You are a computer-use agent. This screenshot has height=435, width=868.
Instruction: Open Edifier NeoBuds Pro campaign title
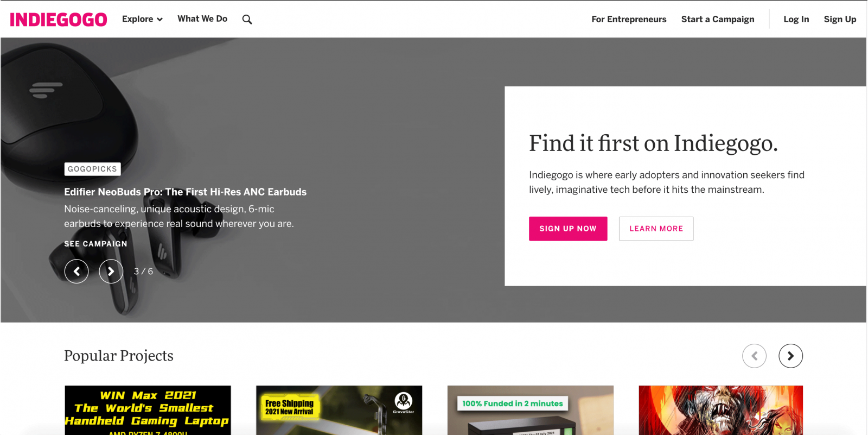(185, 192)
